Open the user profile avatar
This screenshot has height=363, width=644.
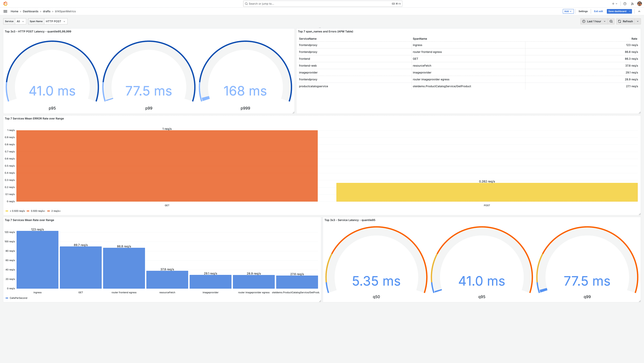(639, 4)
